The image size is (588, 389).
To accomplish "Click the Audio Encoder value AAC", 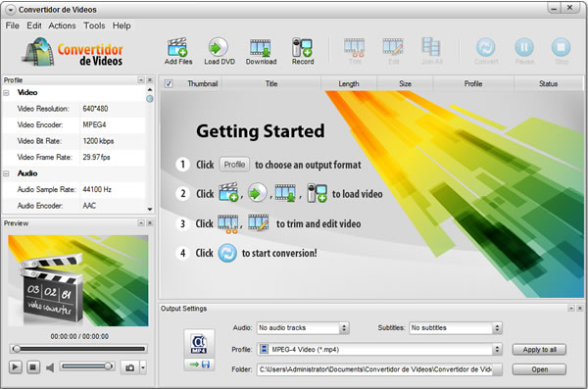I will pyautogui.click(x=89, y=206).
